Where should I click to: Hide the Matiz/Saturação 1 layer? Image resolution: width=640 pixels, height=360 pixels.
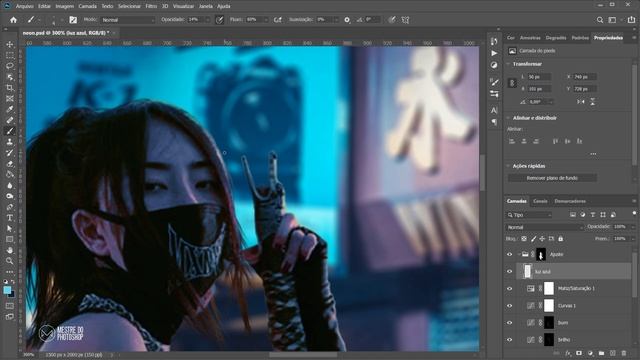pos(509,289)
